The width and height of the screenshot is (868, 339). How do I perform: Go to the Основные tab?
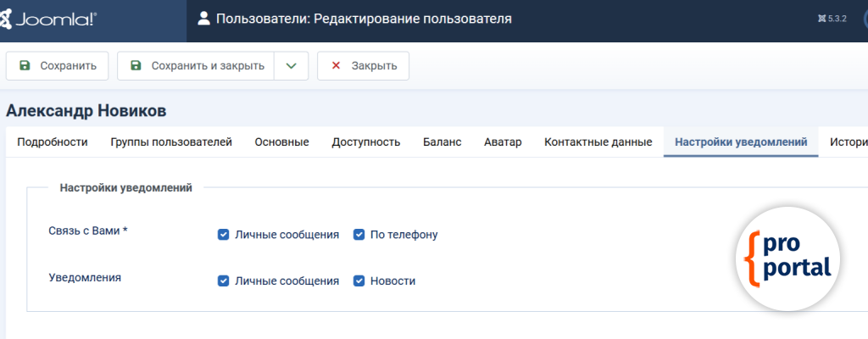point(281,142)
